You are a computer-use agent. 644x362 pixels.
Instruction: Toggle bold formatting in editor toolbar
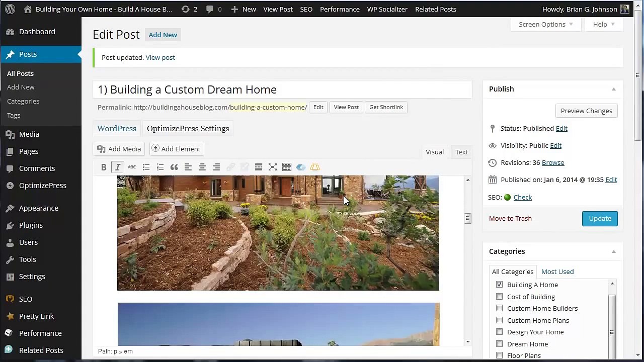click(104, 167)
